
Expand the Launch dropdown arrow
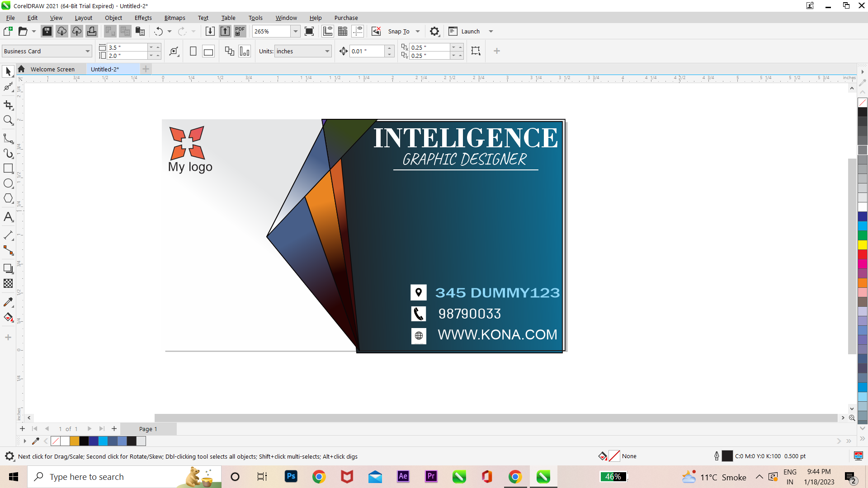point(491,31)
